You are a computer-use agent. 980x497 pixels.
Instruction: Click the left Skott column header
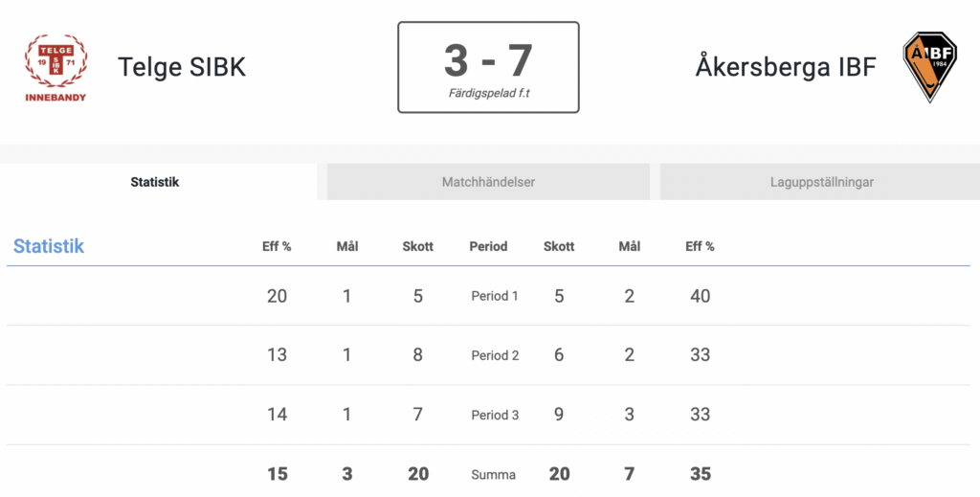coord(417,246)
